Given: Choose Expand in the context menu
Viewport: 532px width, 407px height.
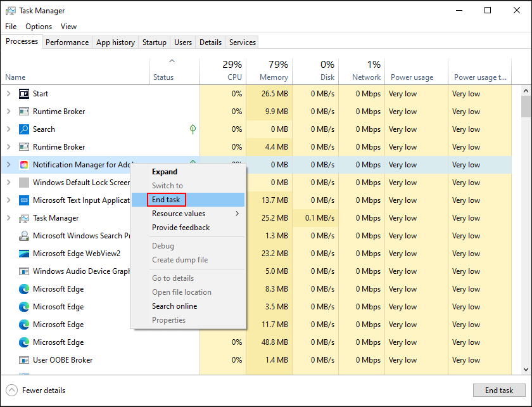Looking at the screenshot, I should (188, 172).
